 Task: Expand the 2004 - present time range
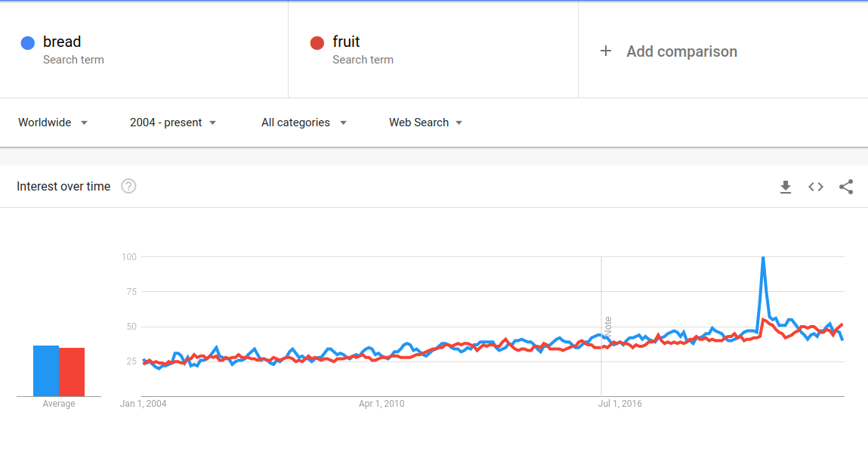click(173, 122)
